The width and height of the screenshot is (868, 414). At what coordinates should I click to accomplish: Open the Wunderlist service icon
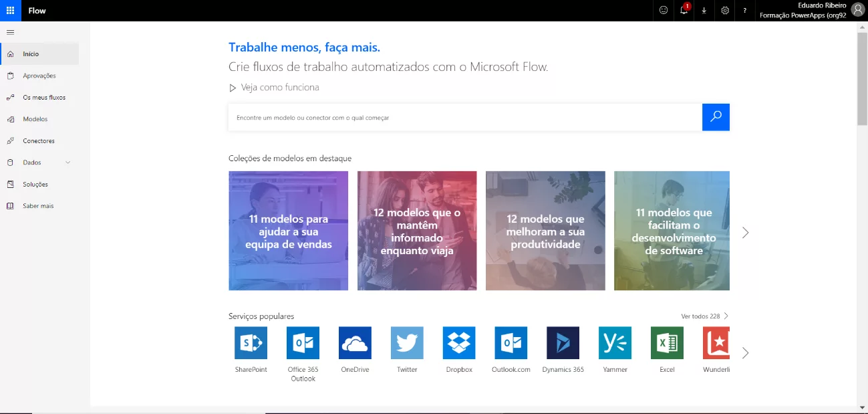pos(716,343)
